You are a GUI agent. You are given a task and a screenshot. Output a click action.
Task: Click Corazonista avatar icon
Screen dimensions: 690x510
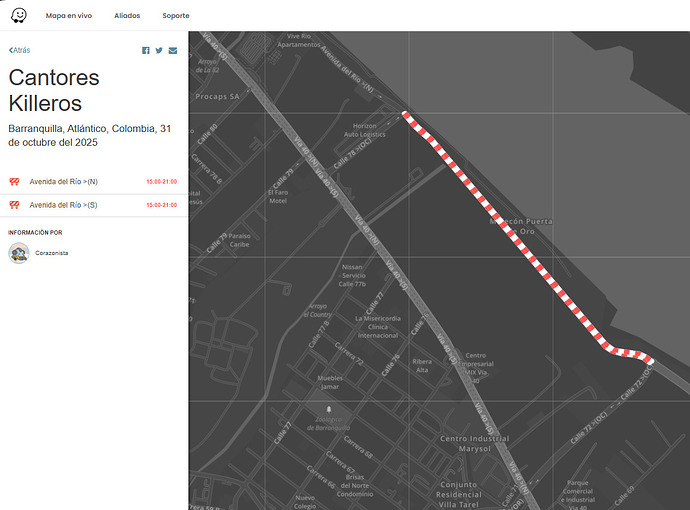18,253
